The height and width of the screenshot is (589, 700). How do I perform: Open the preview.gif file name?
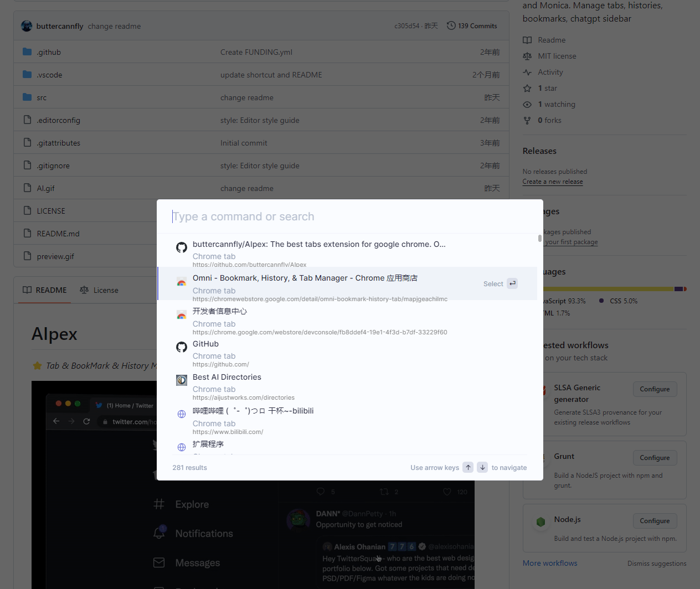coord(55,256)
